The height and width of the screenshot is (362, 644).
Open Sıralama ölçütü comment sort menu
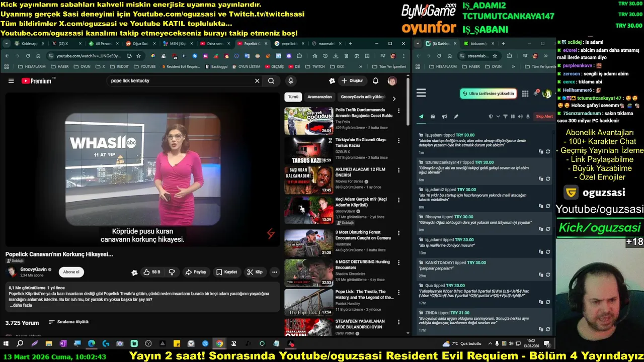68,322
